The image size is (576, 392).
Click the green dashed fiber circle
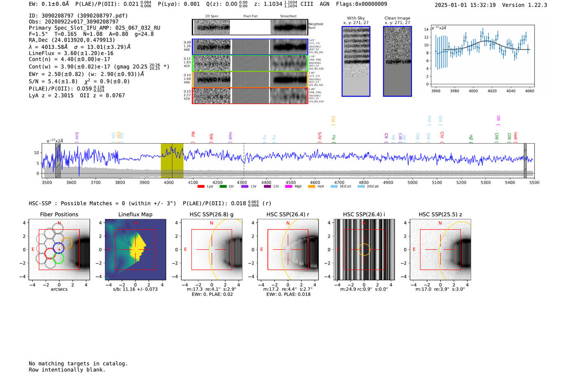click(x=58, y=258)
